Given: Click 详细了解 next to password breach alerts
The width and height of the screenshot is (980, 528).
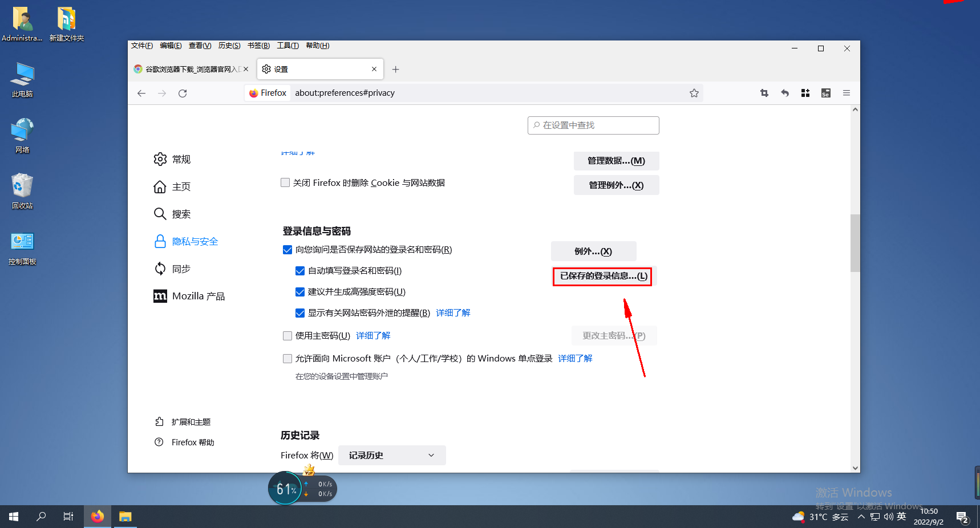Looking at the screenshot, I should pos(453,313).
